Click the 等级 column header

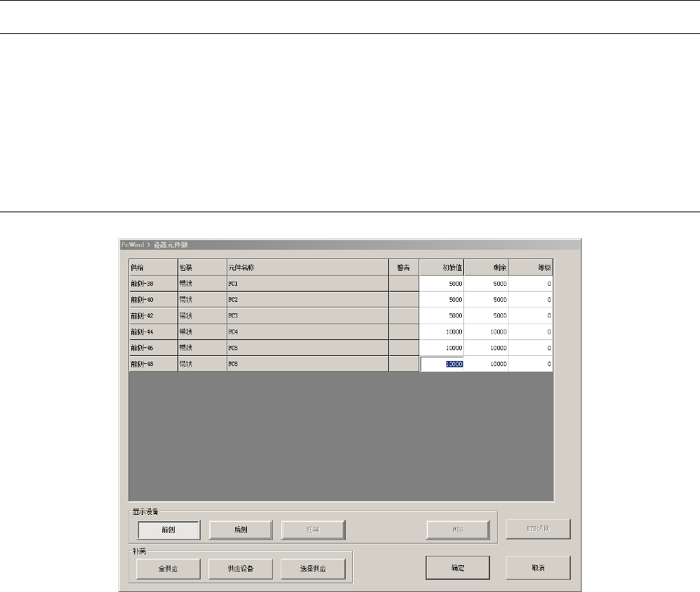click(531, 267)
